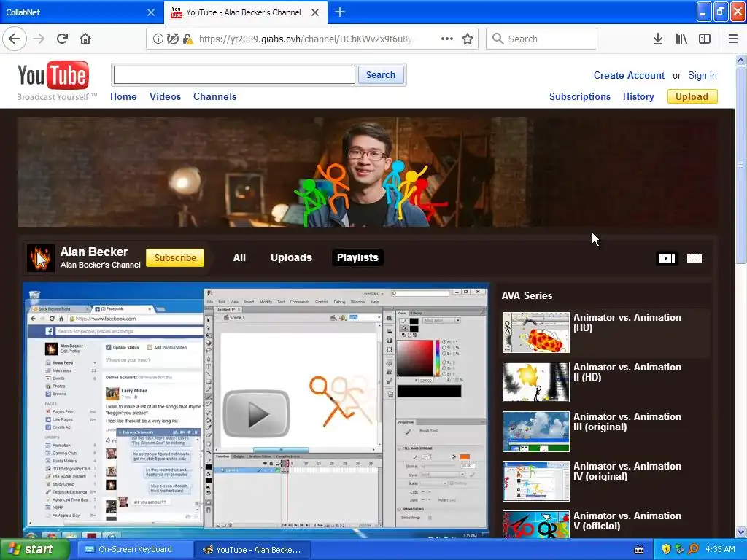The height and width of the screenshot is (560, 747).
Task: Click the magnifier tray icon
Action: (693, 550)
